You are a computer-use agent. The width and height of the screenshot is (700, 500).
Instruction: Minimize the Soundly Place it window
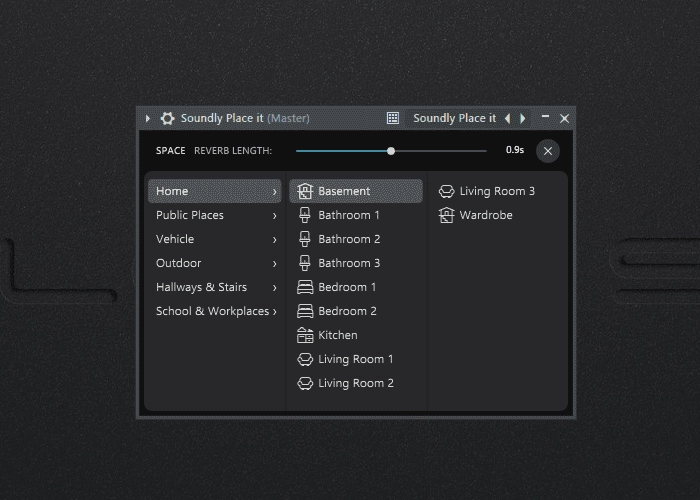(x=545, y=117)
